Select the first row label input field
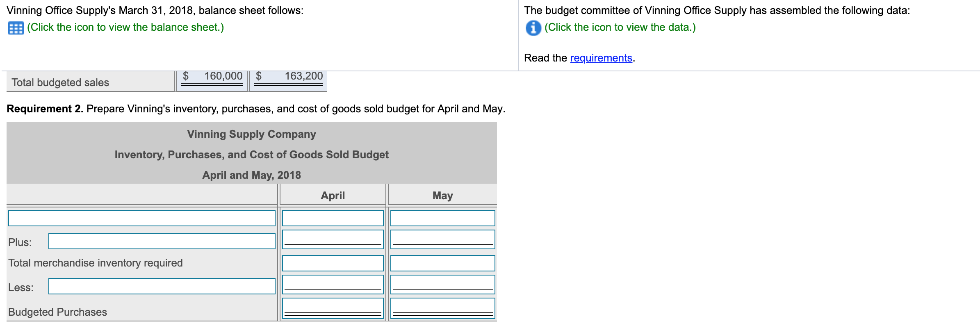 [142, 218]
